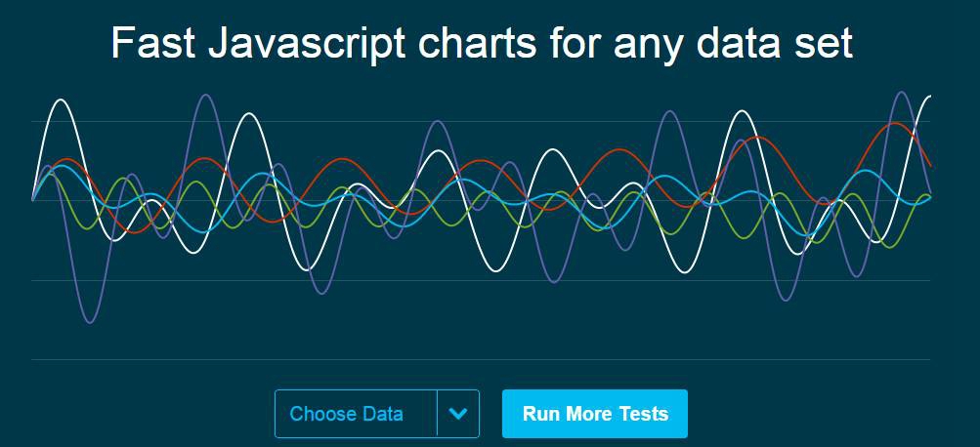Click the purple line's tallest peak at right edge
The image size is (980, 447).
(x=901, y=93)
